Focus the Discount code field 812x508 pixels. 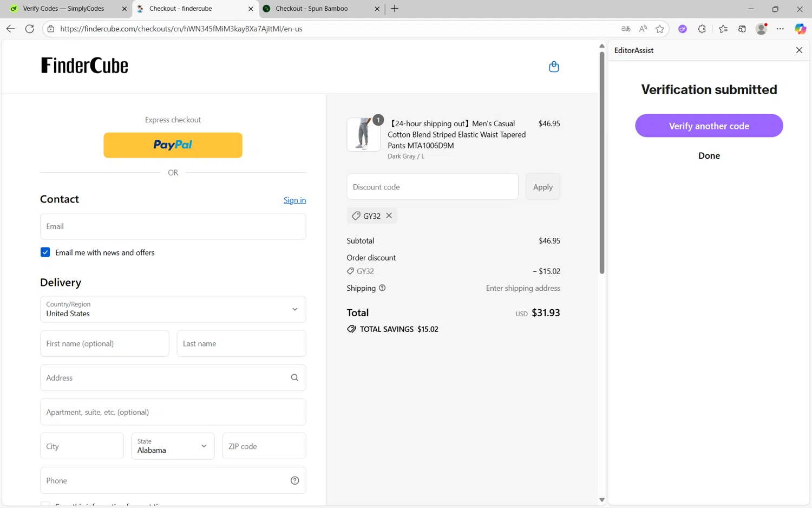433,187
